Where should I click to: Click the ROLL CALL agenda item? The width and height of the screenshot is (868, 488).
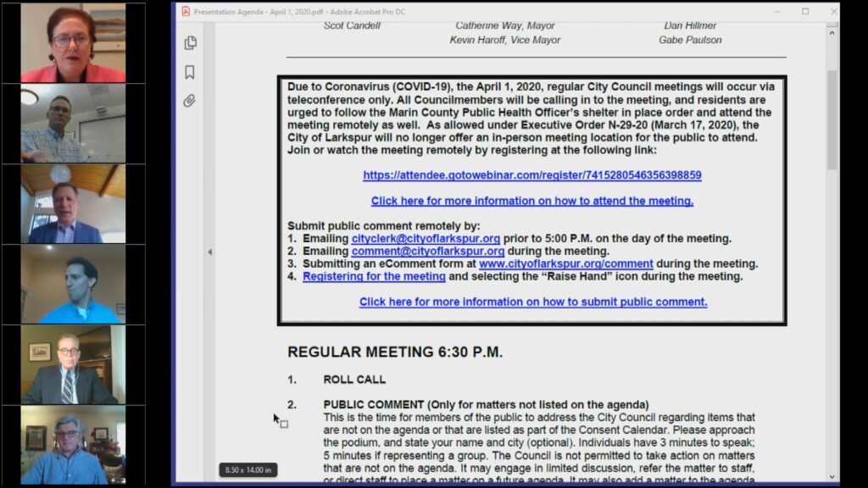tap(354, 380)
